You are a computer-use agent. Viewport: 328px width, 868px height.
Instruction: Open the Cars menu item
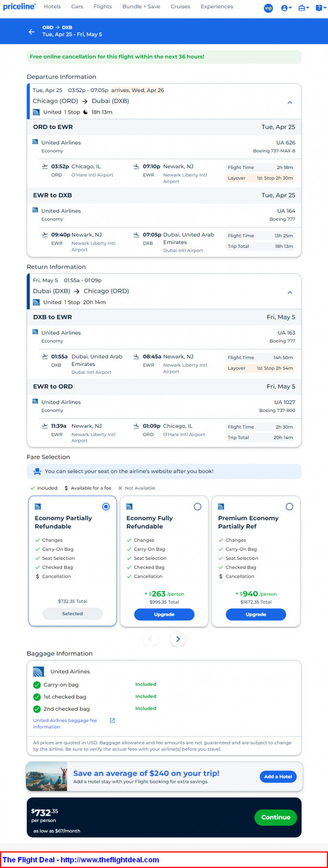pyautogui.click(x=77, y=7)
